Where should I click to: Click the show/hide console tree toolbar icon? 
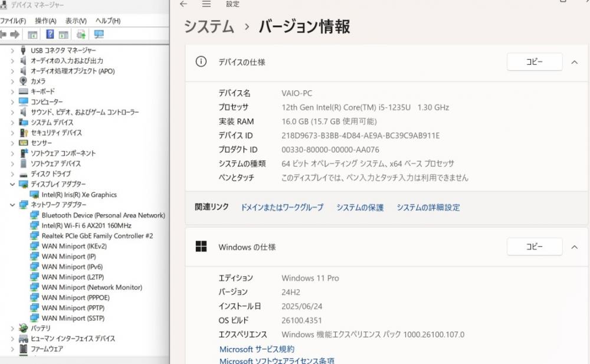[x=32, y=35]
